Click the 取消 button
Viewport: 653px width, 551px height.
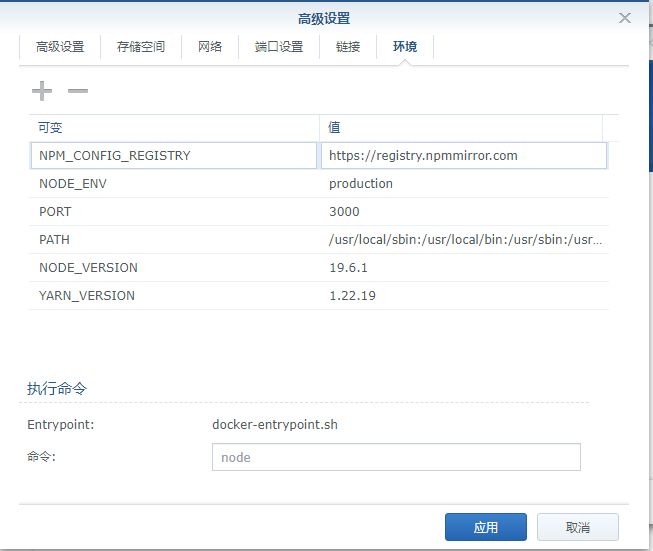point(578,527)
